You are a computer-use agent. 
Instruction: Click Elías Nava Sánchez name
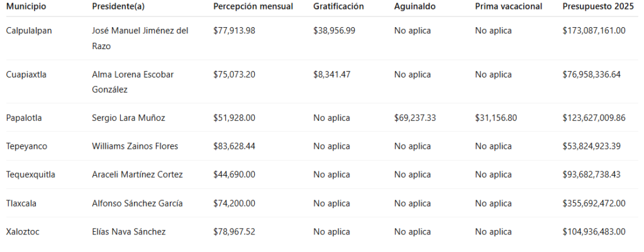click(x=128, y=232)
